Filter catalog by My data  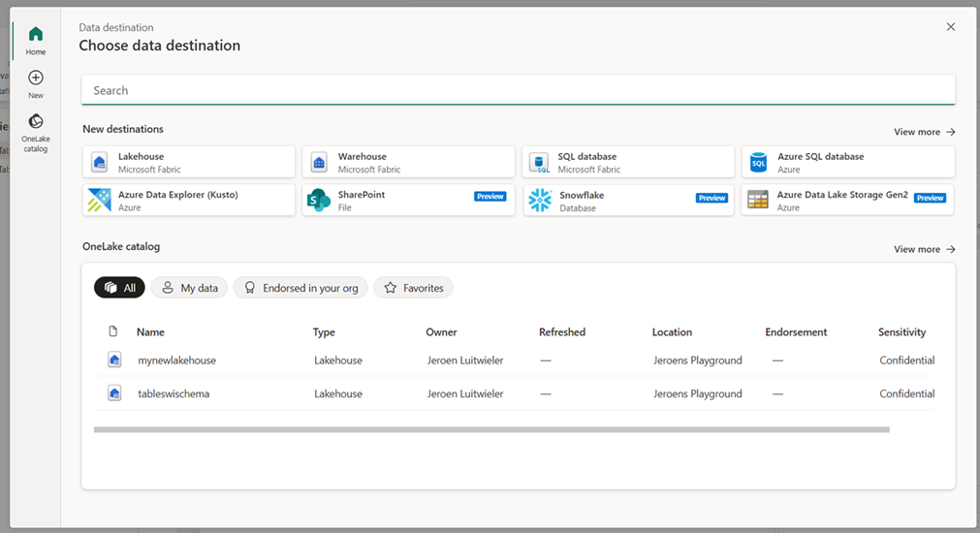[x=190, y=288]
